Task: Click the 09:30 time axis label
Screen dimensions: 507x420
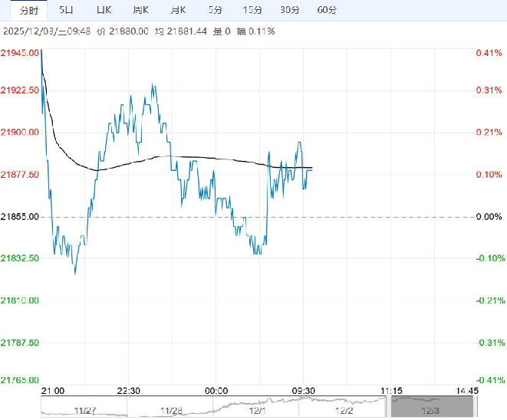Action: (x=306, y=390)
